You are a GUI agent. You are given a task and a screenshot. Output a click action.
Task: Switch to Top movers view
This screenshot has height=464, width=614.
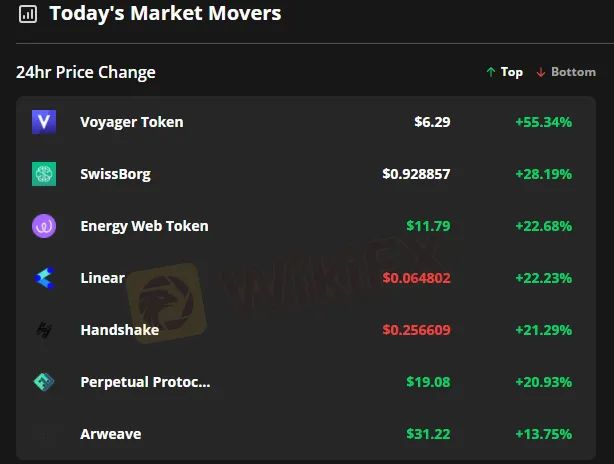[504, 72]
